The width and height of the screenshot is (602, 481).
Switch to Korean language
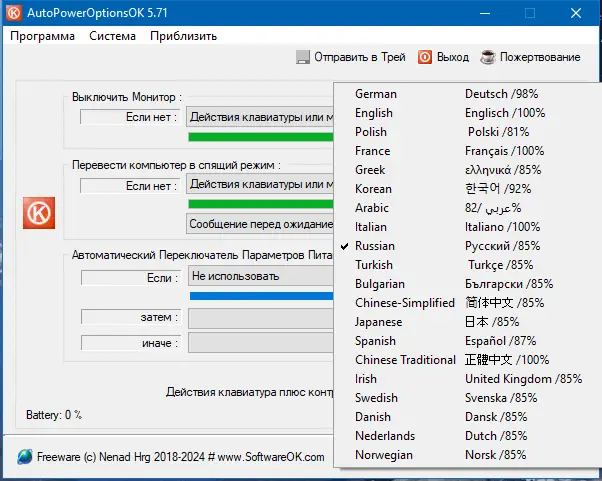pos(468,189)
